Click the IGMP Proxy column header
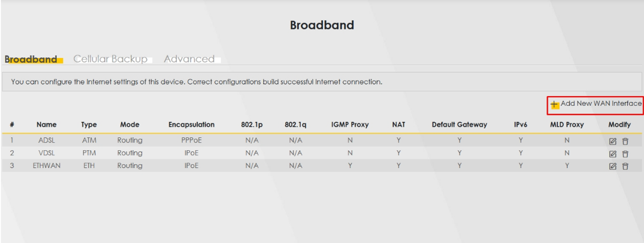Screen dimensions: 644x243 tap(350, 124)
